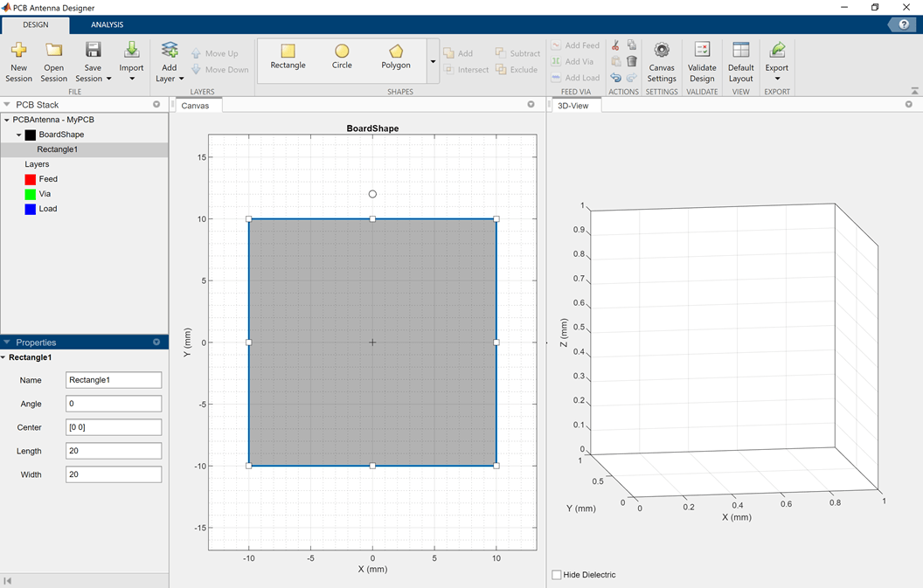This screenshot has height=588, width=923.
Task: Open 3D-View panel options menu
Action: (909, 104)
